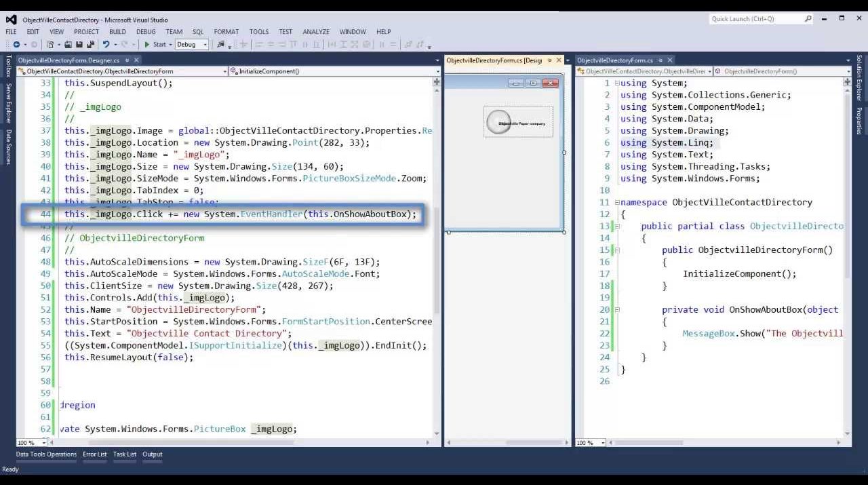The image size is (868, 485).
Task: Open the ANALYZE menu
Action: pyautogui.click(x=315, y=31)
